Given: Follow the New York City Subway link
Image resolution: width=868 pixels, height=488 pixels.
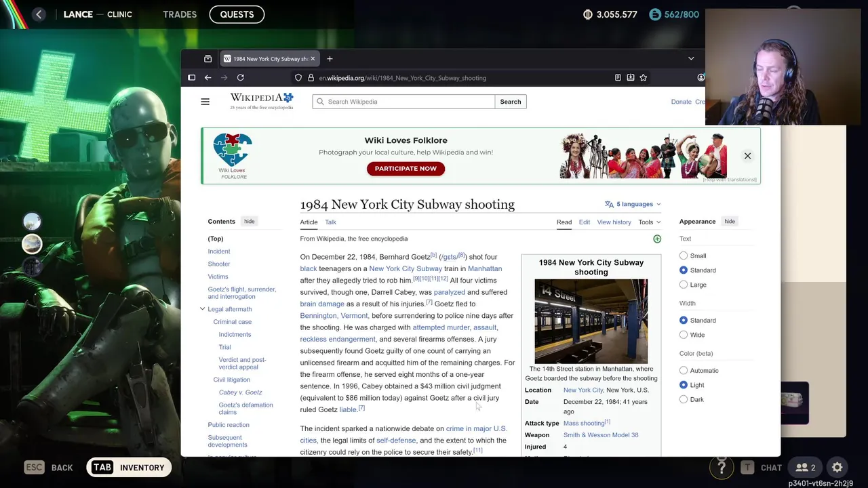Looking at the screenshot, I should click(406, 268).
